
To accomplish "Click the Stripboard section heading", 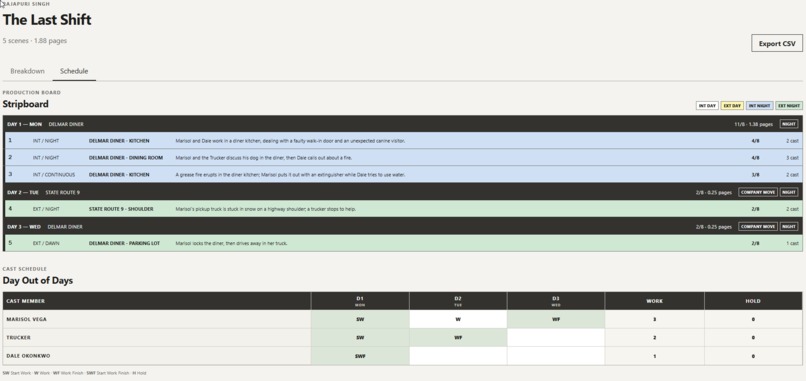I will [26, 104].
